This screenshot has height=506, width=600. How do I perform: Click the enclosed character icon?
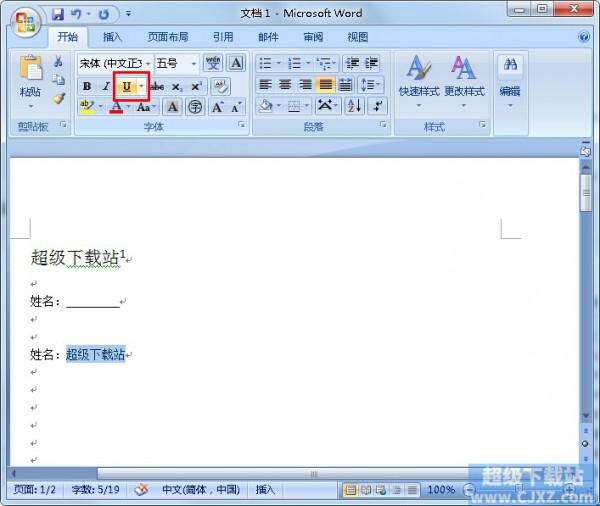(x=195, y=107)
